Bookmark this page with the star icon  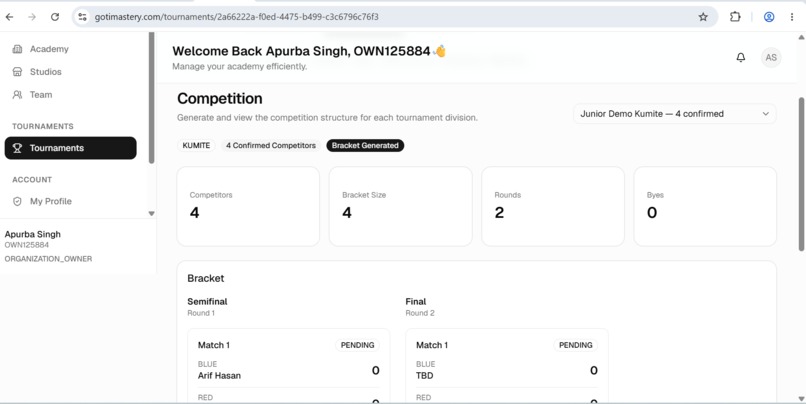[x=703, y=17]
